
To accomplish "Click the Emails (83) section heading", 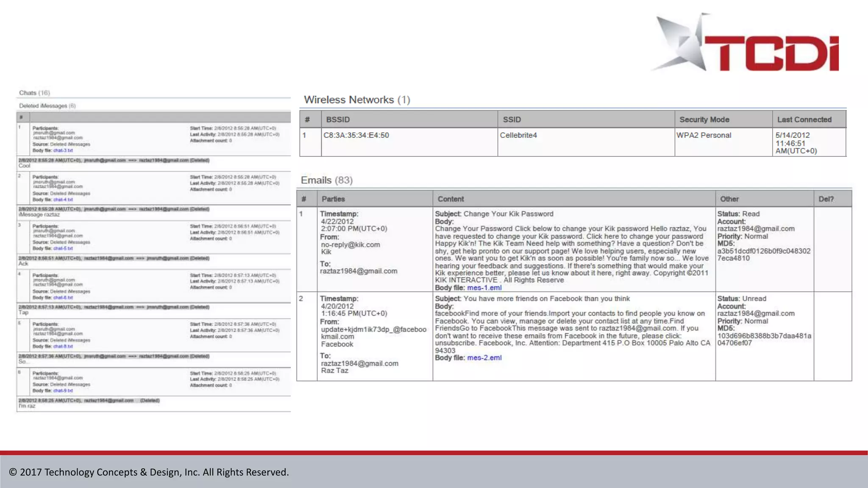I will (x=326, y=180).
